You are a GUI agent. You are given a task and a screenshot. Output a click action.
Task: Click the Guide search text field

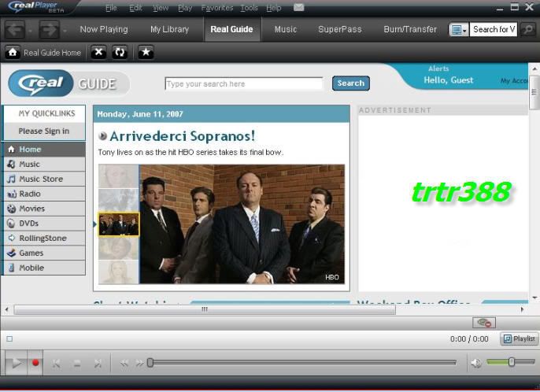(243, 83)
